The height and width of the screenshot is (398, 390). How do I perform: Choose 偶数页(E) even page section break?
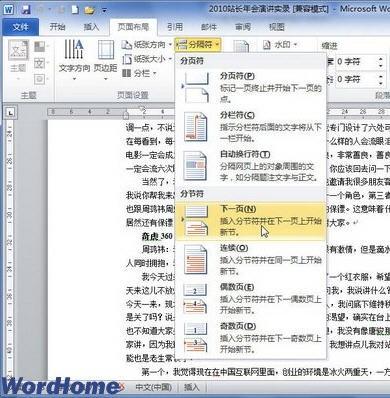point(250,299)
